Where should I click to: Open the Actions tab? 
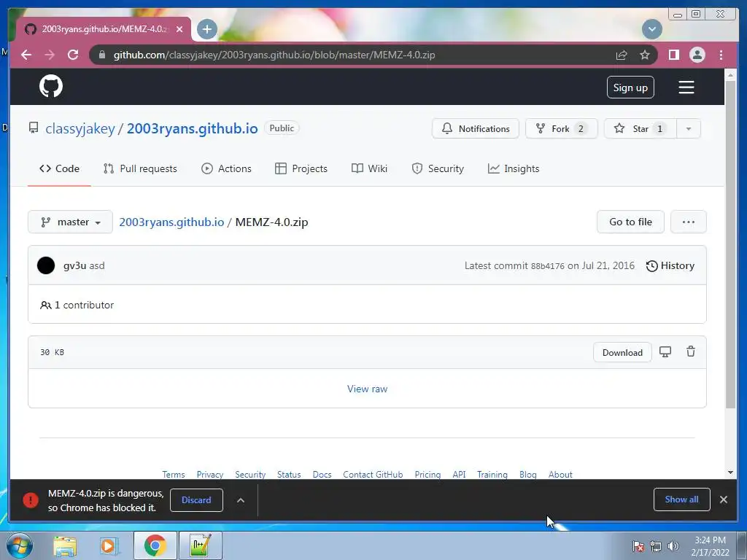[226, 168]
